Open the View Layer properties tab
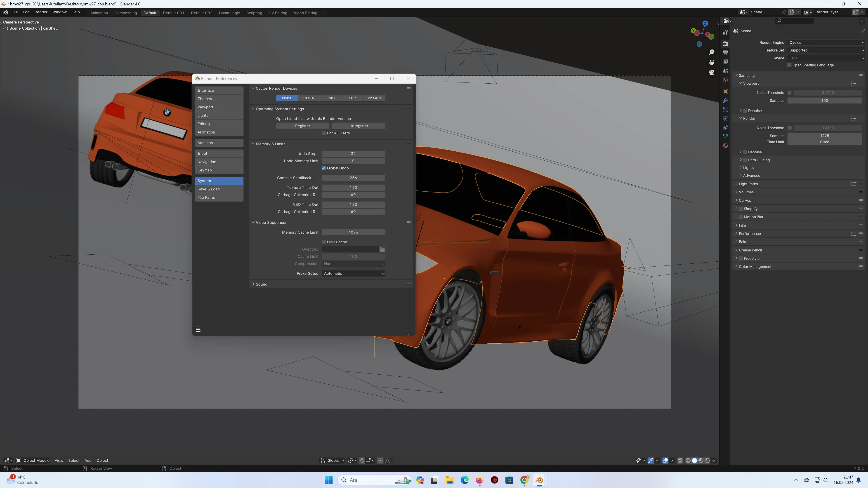The width and height of the screenshot is (868, 488). click(x=725, y=62)
